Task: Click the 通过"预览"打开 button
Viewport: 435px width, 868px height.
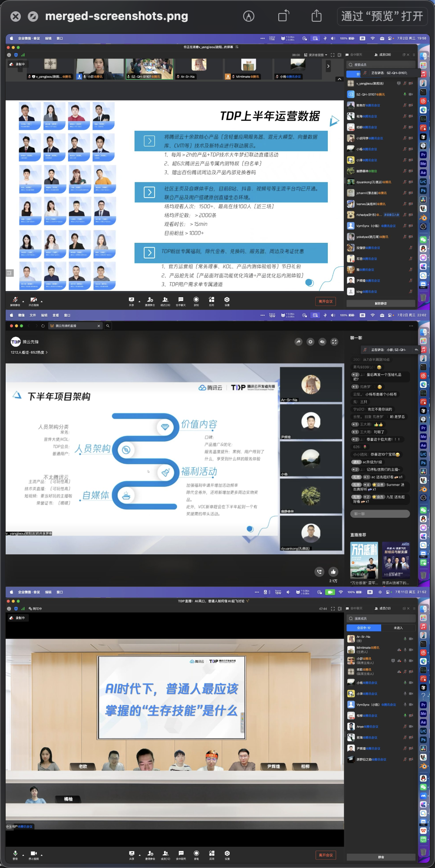Action: click(382, 16)
